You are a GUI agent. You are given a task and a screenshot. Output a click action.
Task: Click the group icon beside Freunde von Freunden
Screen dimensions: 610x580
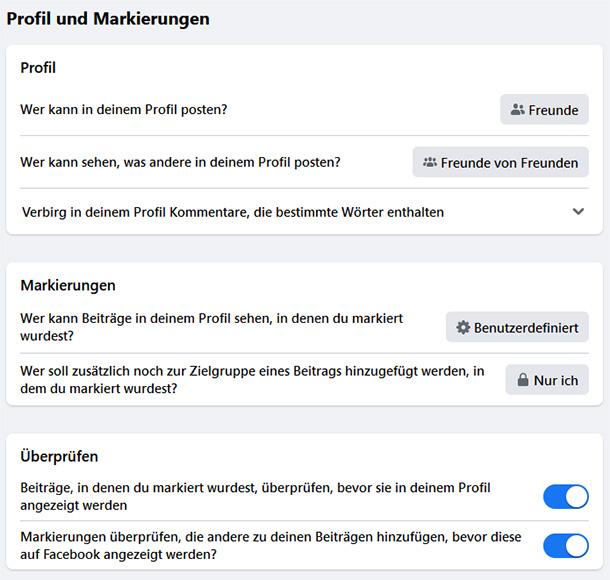click(x=430, y=162)
